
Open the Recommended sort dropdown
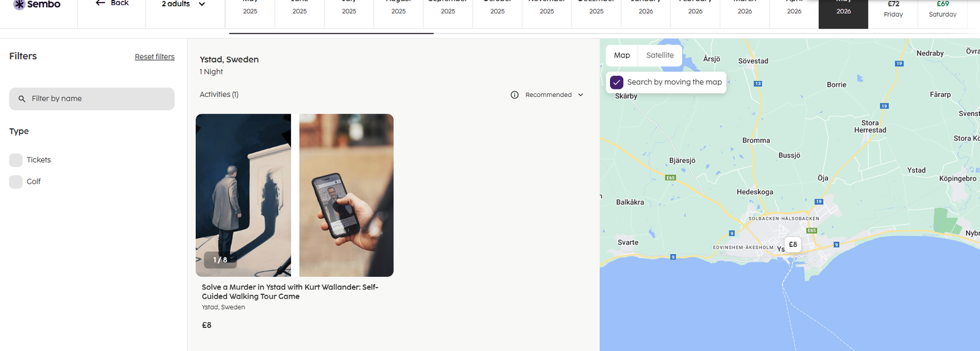point(554,95)
